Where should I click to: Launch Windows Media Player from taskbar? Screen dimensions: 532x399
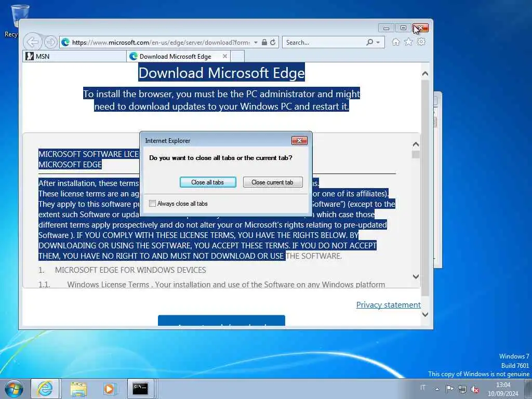pyautogui.click(x=109, y=389)
